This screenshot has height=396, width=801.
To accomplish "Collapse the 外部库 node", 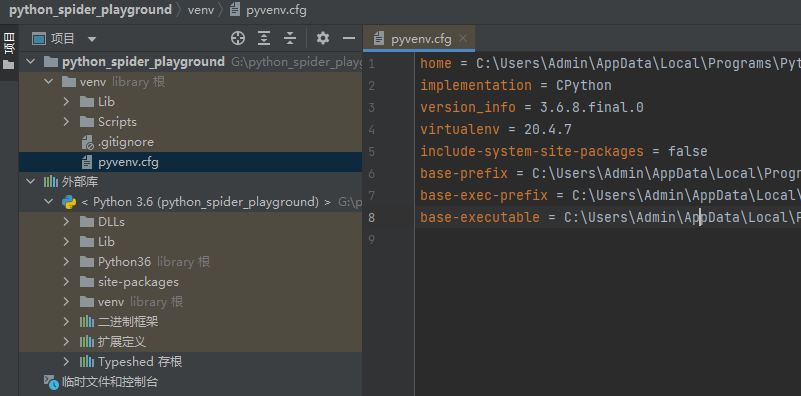I will [x=31, y=181].
